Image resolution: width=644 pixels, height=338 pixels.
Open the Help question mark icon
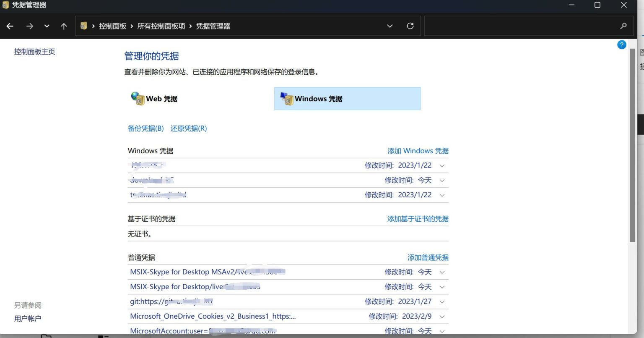(621, 44)
